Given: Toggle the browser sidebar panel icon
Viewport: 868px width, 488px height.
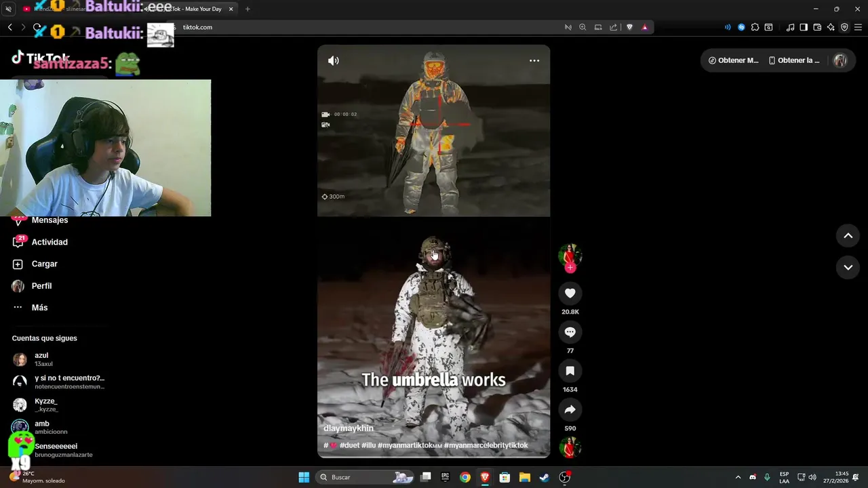Looking at the screenshot, I should click(804, 27).
